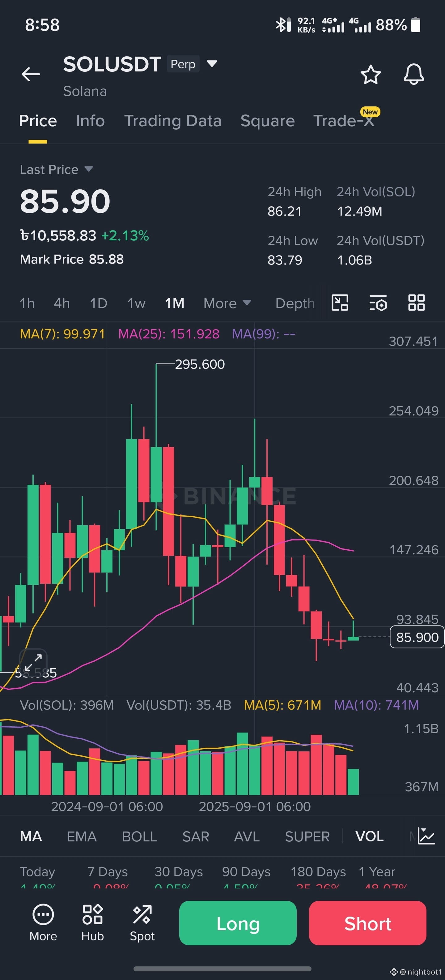Tap the Long button
445x980 pixels.
pyautogui.click(x=238, y=923)
